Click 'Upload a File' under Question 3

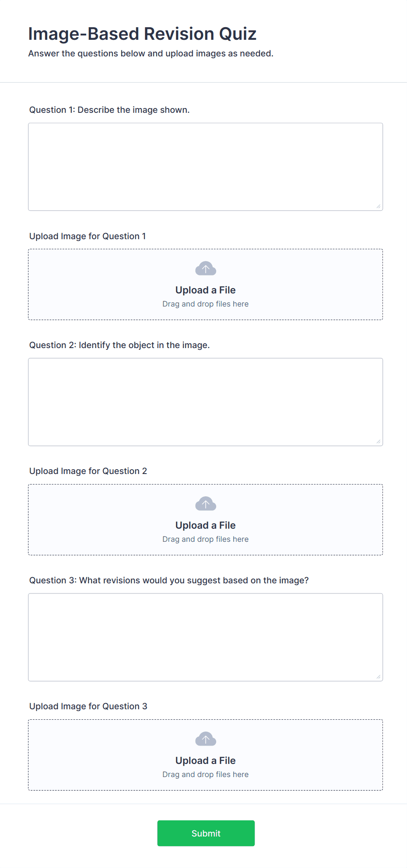pos(205,760)
